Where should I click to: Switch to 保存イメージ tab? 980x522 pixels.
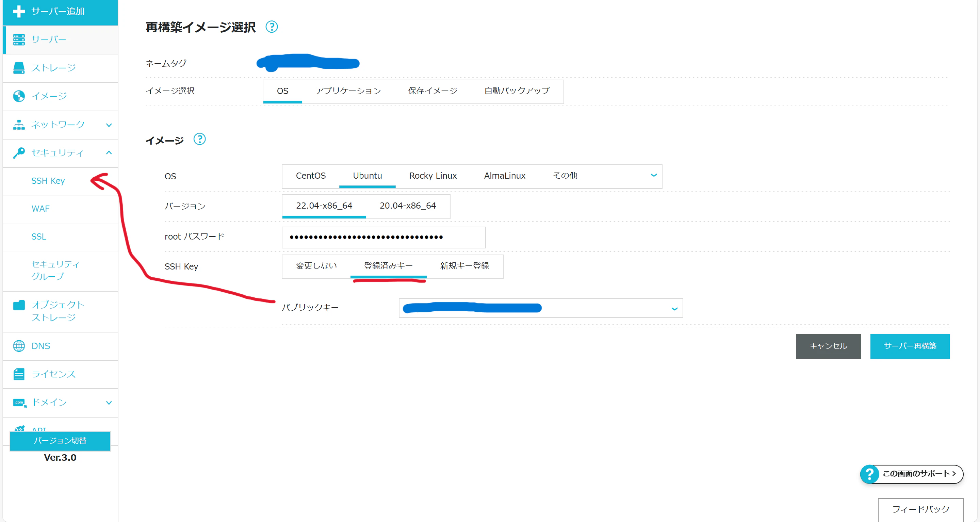(432, 91)
